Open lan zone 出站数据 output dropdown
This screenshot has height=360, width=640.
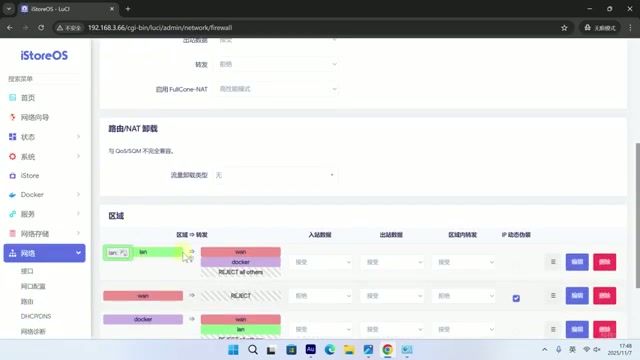point(393,262)
